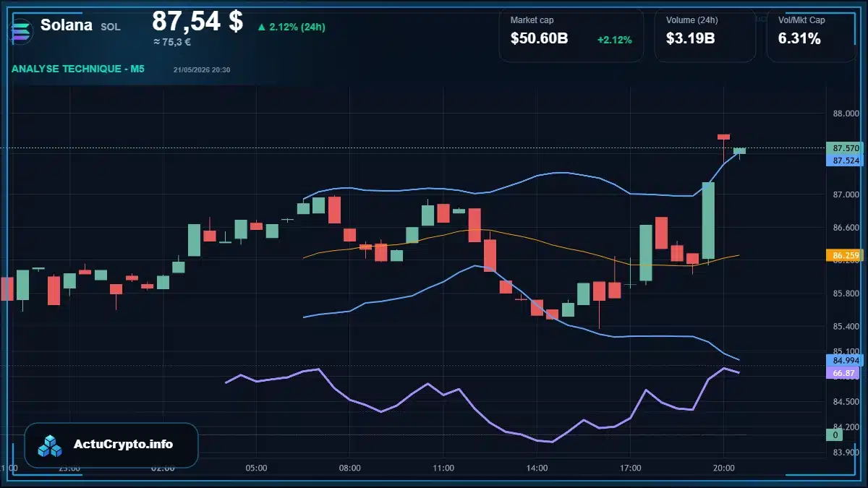Screen dimensions: 868x488
Task: Click the blue 84.994 lower band tag
Action: coord(843,360)
